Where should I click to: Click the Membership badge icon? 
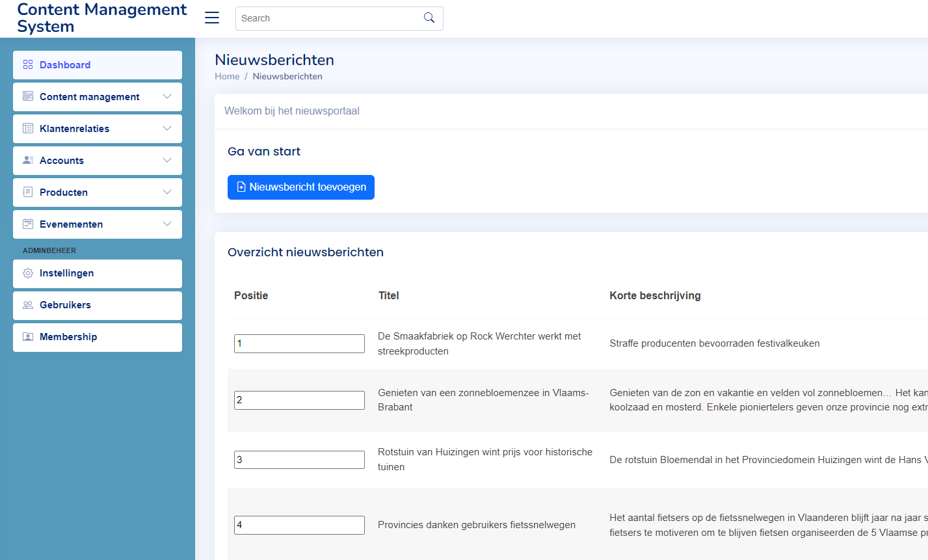click(x=27, y=337)
